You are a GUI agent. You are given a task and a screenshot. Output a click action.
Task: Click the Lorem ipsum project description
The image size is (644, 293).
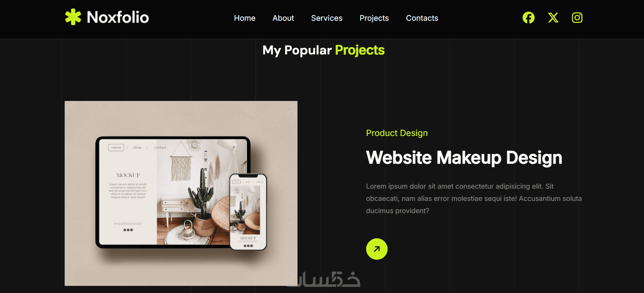coord(474,199)
